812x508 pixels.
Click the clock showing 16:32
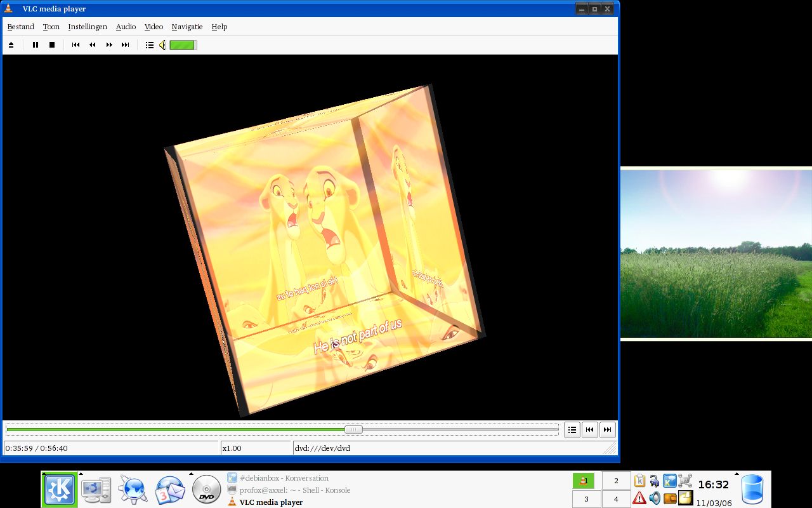tap(714, 485)
